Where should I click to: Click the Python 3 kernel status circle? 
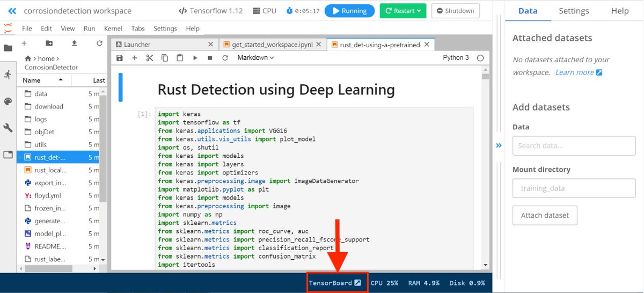click(x=480, y=58)
